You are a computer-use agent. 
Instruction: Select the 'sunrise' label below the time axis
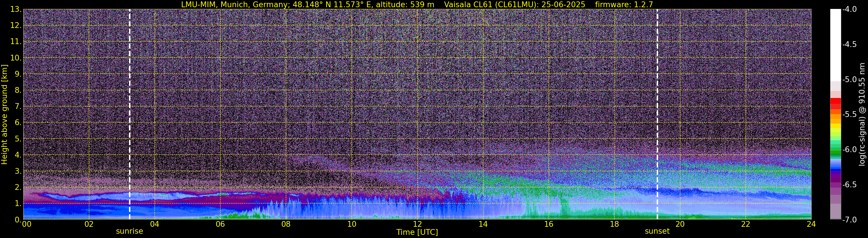click(129, 231)
